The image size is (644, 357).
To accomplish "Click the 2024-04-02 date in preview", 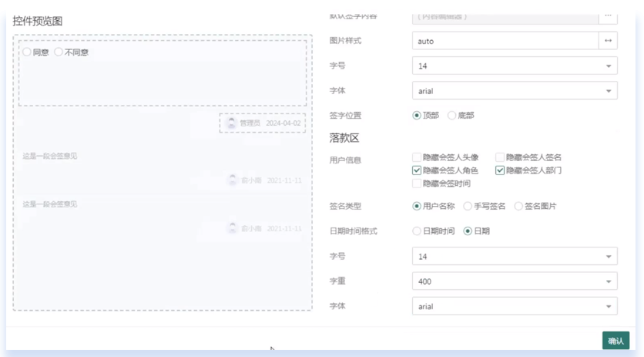I will tap(283, 123).
